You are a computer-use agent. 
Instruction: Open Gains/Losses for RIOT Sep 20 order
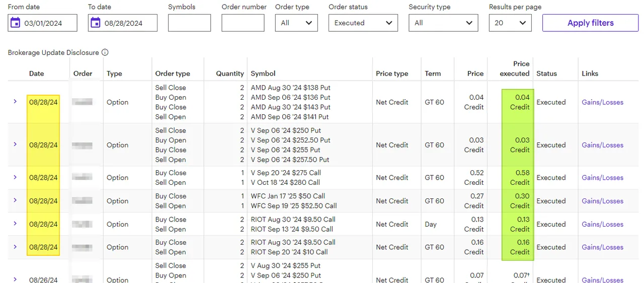click(x=602, y=247)
